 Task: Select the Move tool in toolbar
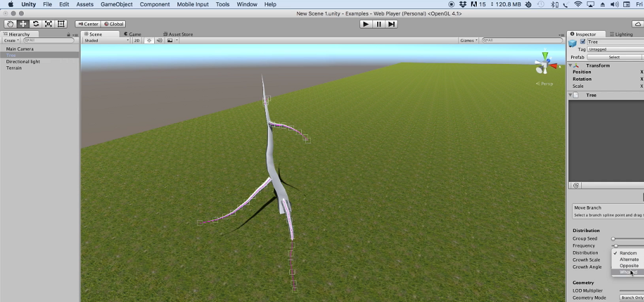point(23,24)
